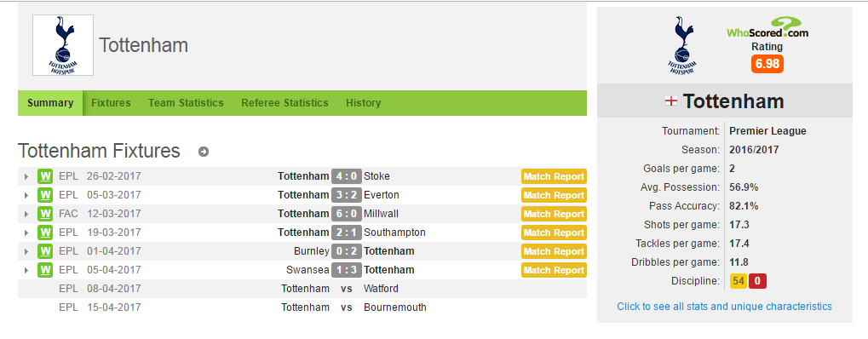868x339 pixels.
Task: Click the WhoScored.com logo
Action: point(767,28)
